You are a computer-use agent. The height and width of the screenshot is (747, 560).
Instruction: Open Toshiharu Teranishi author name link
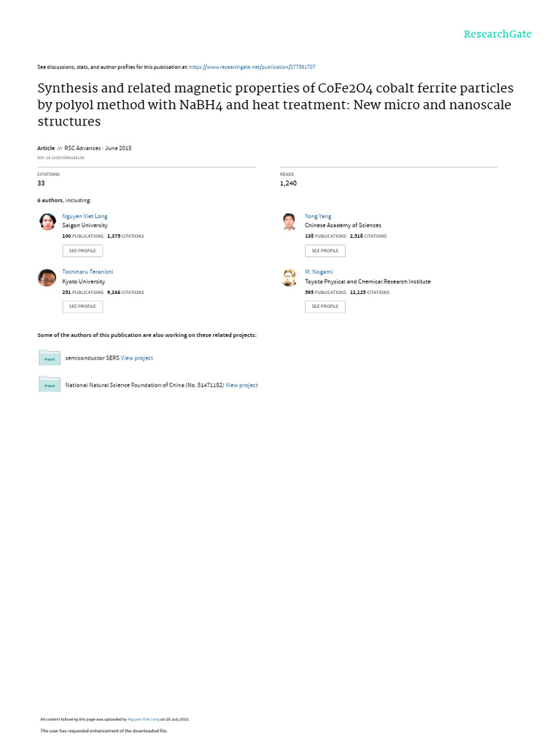pos(87,272)
